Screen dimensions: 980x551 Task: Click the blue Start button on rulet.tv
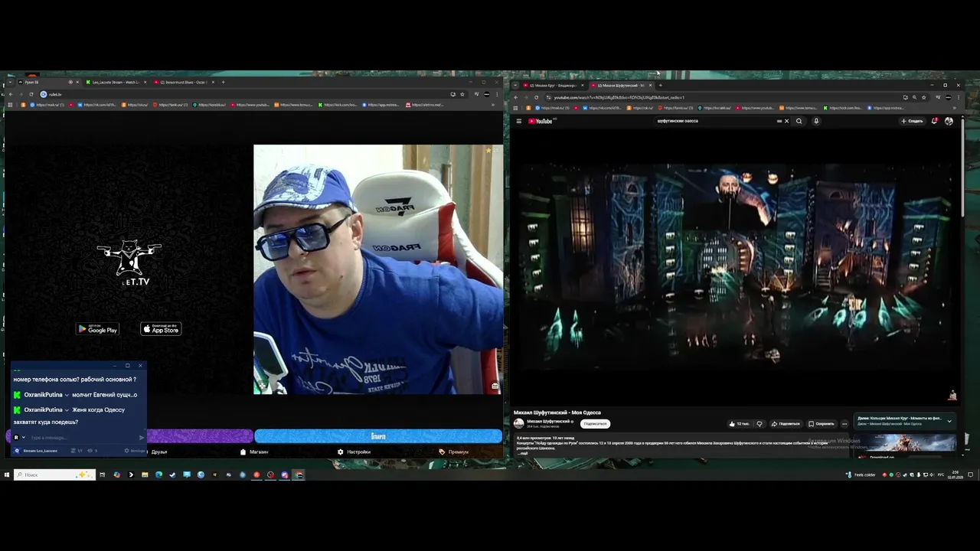[x=378, y=436]
